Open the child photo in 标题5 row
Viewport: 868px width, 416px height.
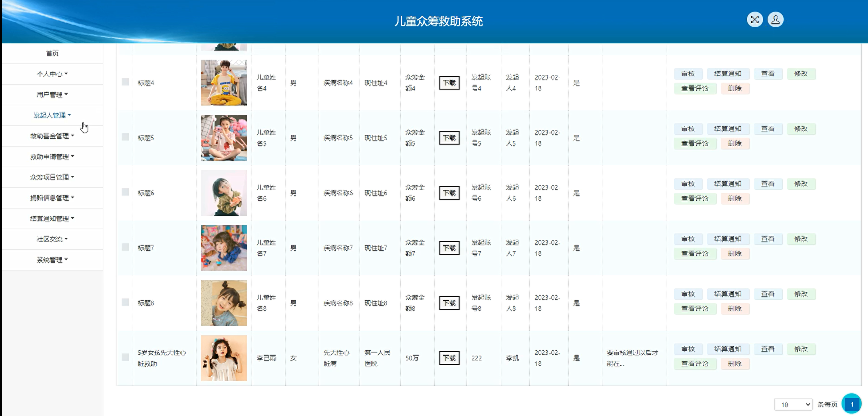(224, 138)
